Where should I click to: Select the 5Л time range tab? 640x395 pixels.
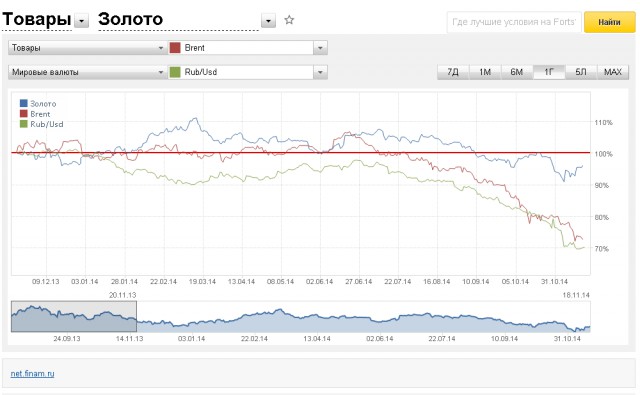[581, 72]
